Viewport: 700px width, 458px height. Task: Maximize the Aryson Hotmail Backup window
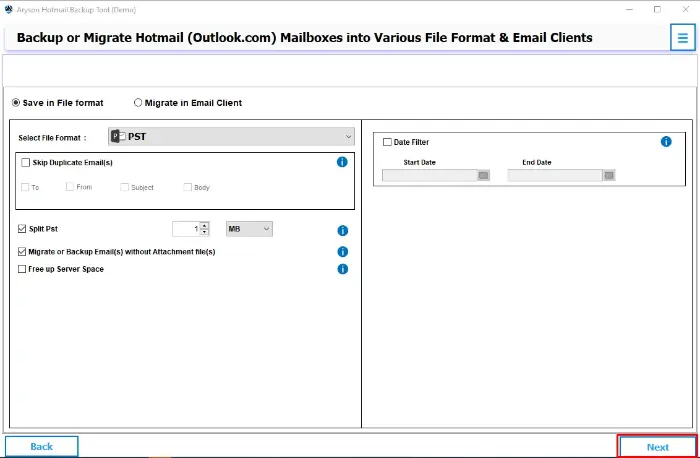657,9
